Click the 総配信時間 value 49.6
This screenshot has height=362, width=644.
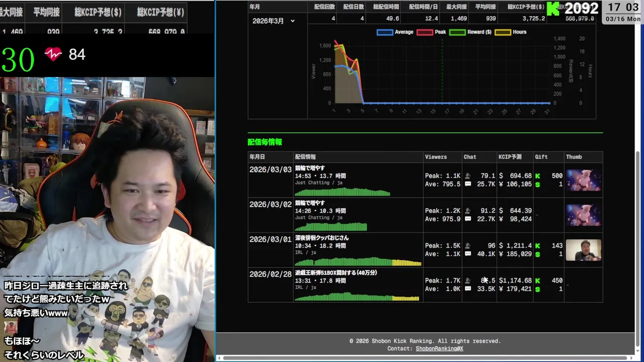coord(392,19)
